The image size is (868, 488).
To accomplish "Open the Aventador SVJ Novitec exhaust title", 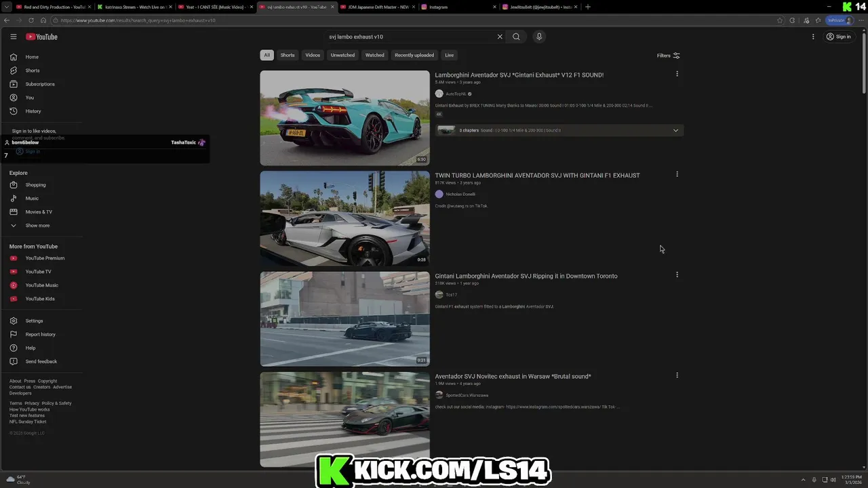I will click(x=513, y=376).
